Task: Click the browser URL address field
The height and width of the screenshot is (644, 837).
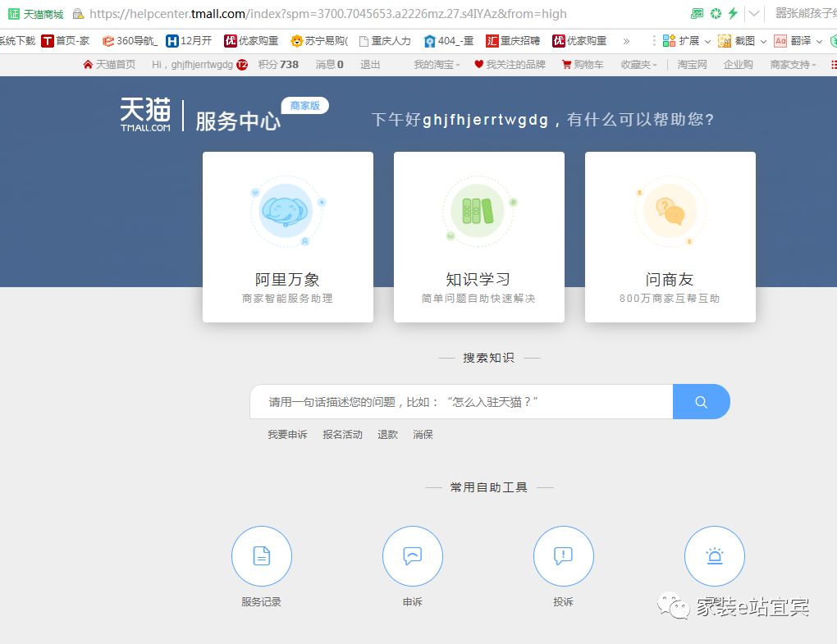Action: [327, 14]
